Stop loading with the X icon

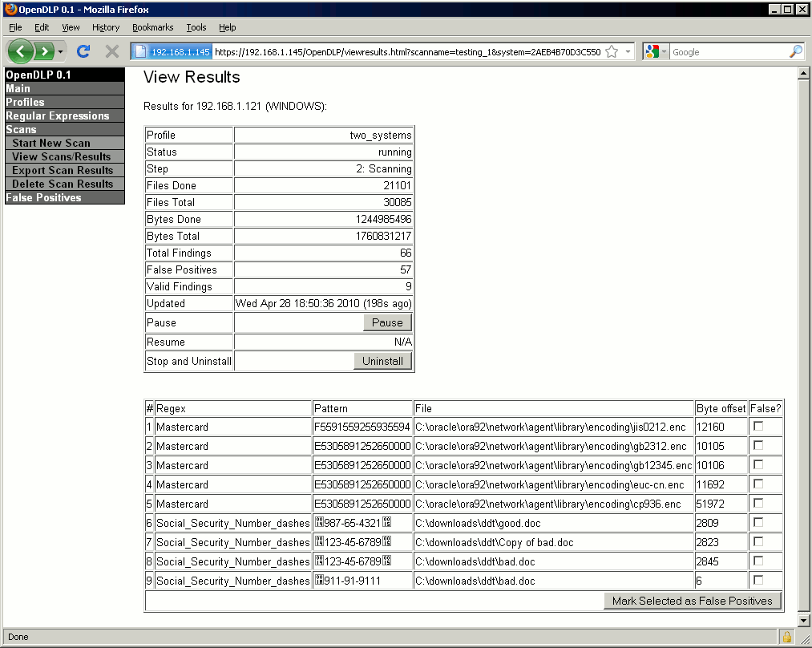112,51
